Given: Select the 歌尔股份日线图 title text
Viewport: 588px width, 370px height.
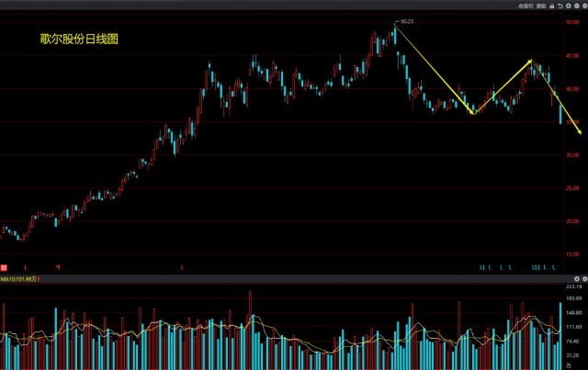Looking at the screenshot, I should (x=80, y=39).
